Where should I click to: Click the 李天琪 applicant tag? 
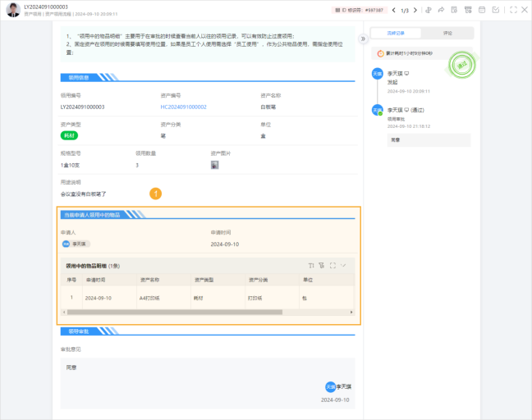(76, 244)
